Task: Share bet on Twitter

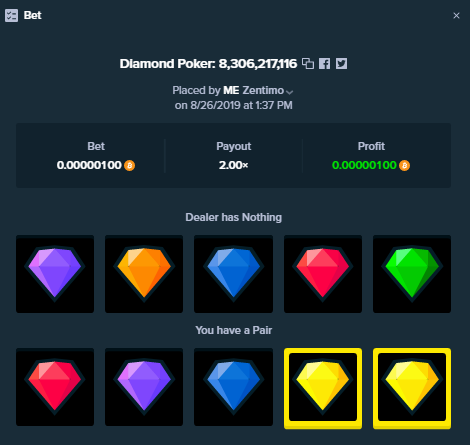Action: coord(341,63)
